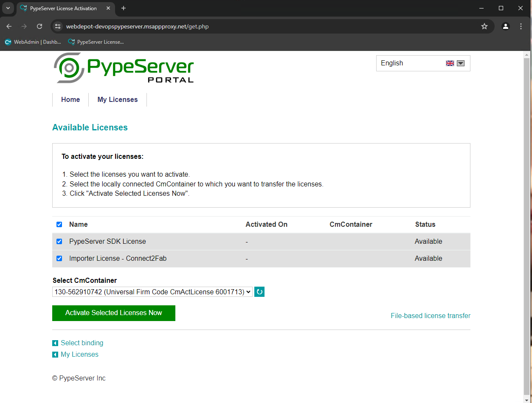
Task: Bookmark this page with the star icon
Action: [x=484, y=26]
